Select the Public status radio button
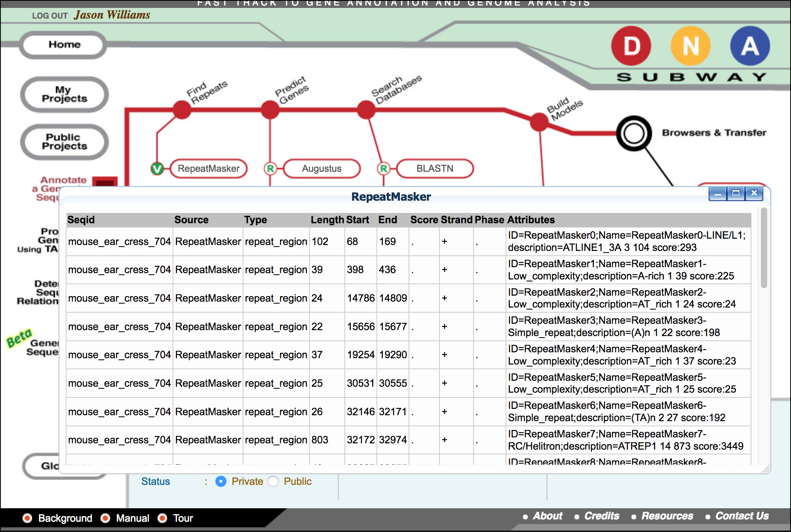 (273, 481)
